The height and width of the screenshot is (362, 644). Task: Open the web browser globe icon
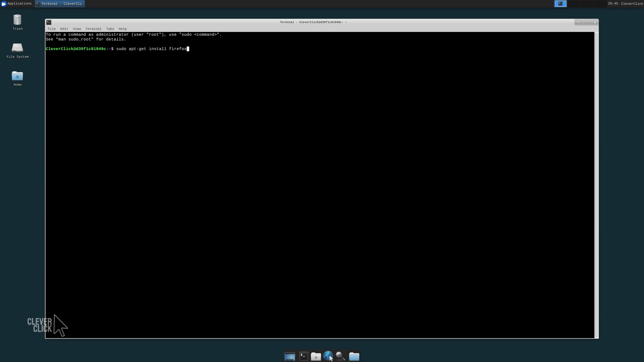coord(328,356)
